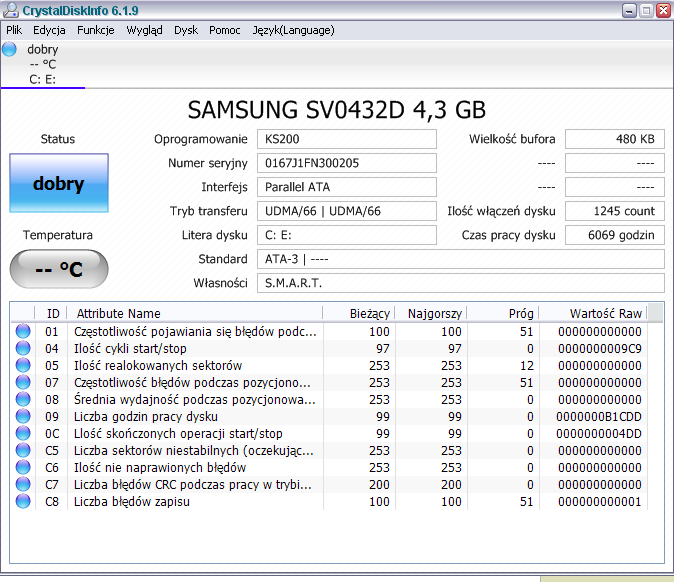Select row 'Częstotliwość błędów podczas pozycjono...'
The height and width of the screenshot is (582, 674).
coord(329,383)
